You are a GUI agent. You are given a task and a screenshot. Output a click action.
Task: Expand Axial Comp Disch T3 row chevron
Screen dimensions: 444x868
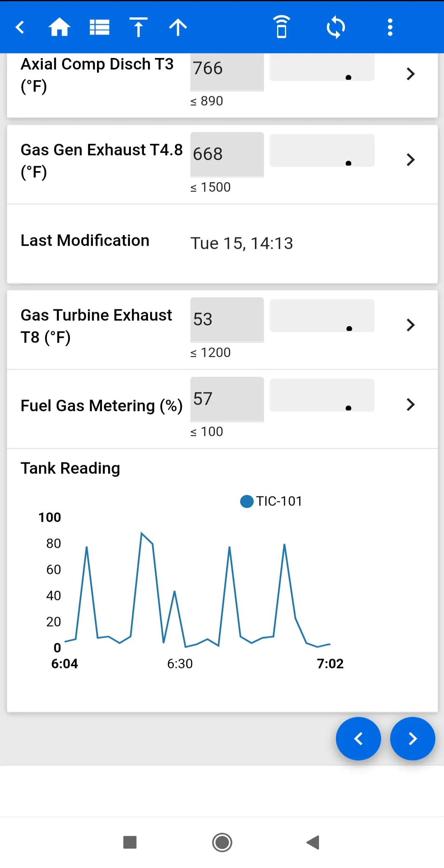[410, 74]
